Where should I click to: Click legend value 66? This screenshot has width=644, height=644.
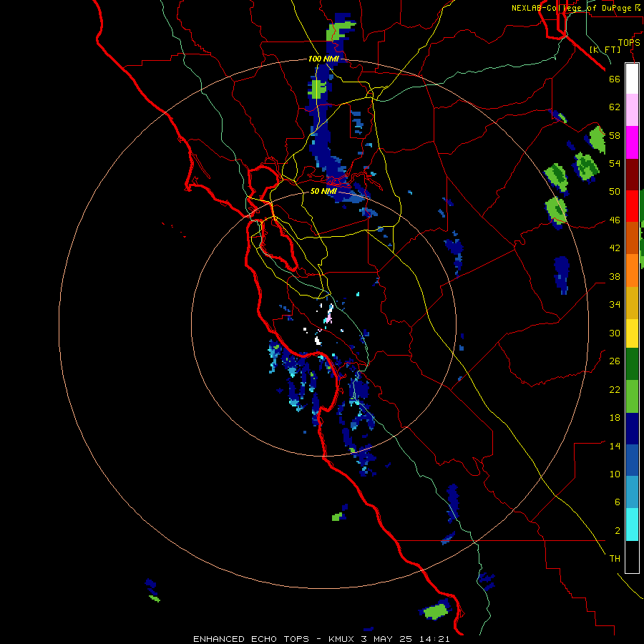point(615,79)
